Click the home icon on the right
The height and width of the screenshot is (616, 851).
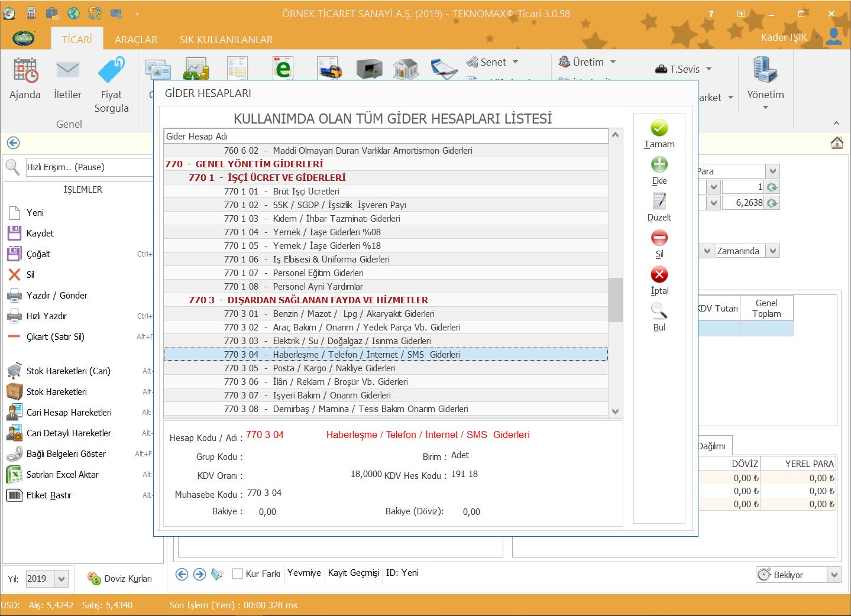click(837, 143)
